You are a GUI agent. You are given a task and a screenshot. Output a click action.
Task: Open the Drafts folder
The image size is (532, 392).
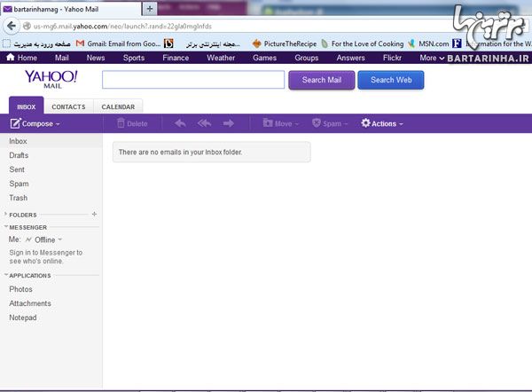click(19, 155)
